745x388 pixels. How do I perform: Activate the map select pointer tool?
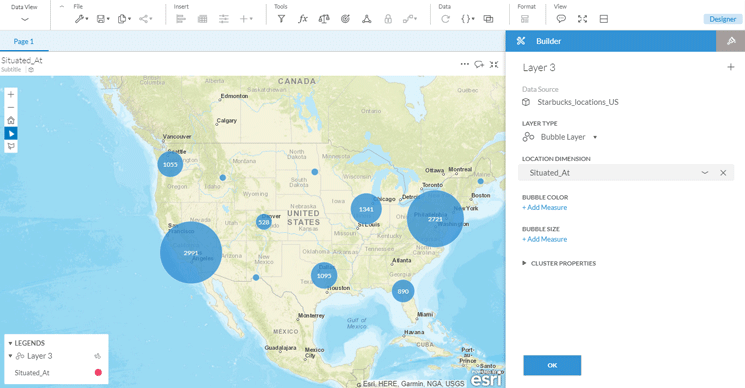pos(11,133)
